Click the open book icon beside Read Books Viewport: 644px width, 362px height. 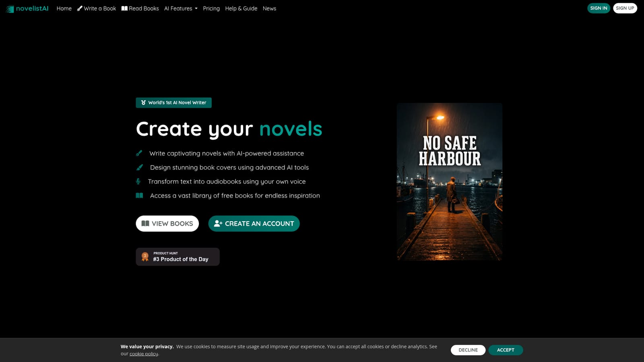tap(124, 8)
